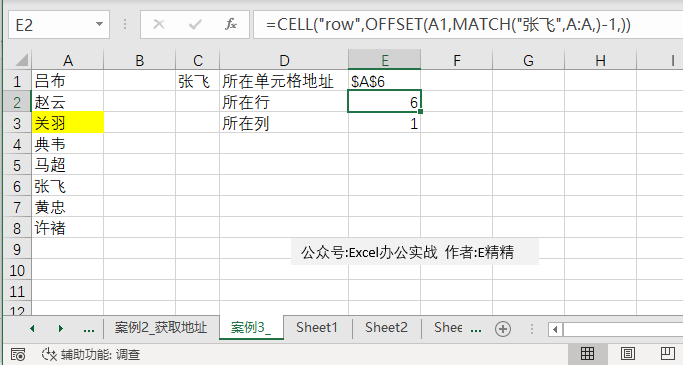Click cell D2 labeled 所在行

tap(284, 102)
